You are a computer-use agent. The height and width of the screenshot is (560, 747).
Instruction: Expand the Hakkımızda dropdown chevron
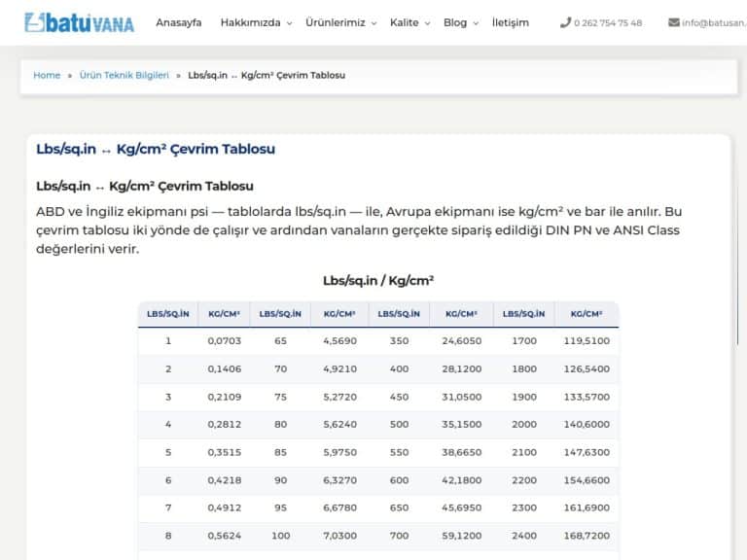pos(289,23)
